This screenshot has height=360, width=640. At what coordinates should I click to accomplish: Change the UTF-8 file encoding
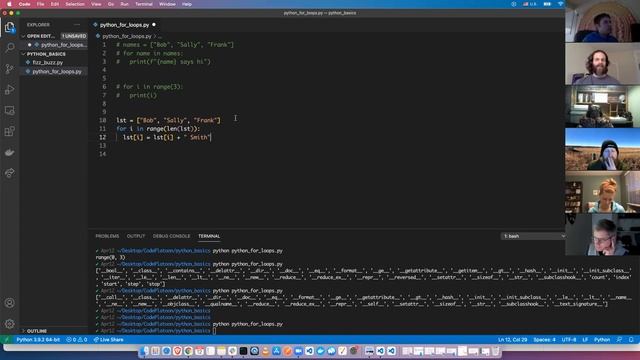coord(569,340)
